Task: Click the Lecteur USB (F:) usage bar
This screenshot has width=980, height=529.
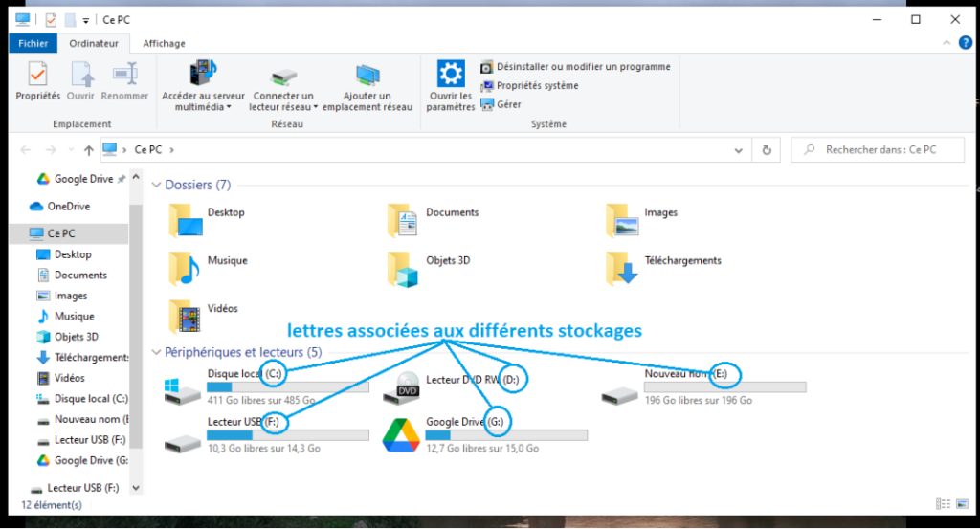Action: tap(288, 435)
